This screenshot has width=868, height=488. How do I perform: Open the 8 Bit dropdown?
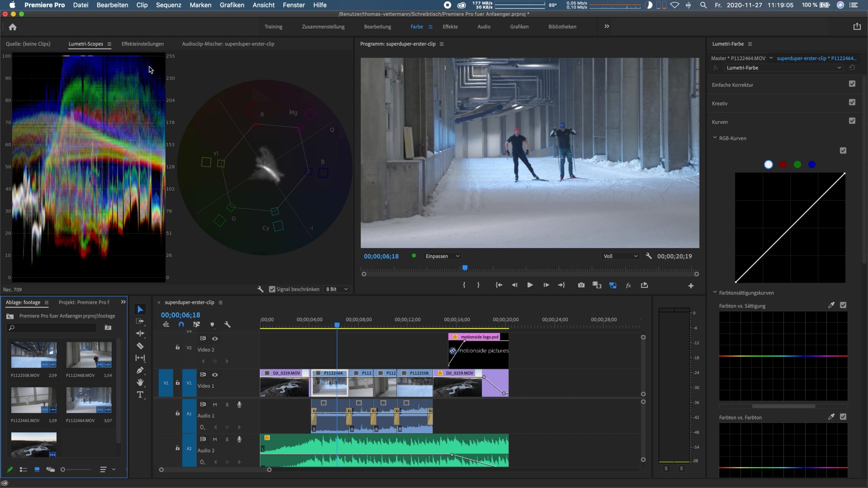pyautogui.click(x=337, y=289)
